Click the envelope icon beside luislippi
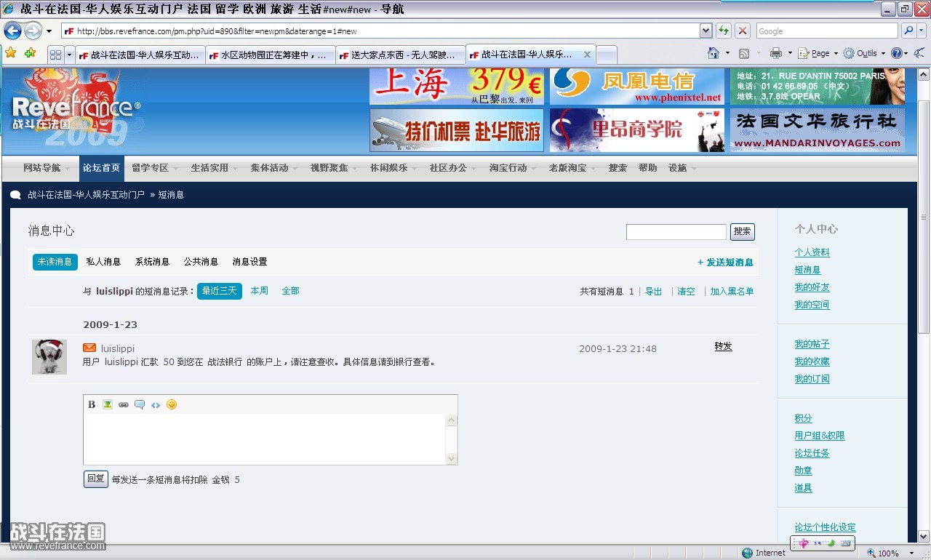931x560 pixels. click(x=89, y=348)
